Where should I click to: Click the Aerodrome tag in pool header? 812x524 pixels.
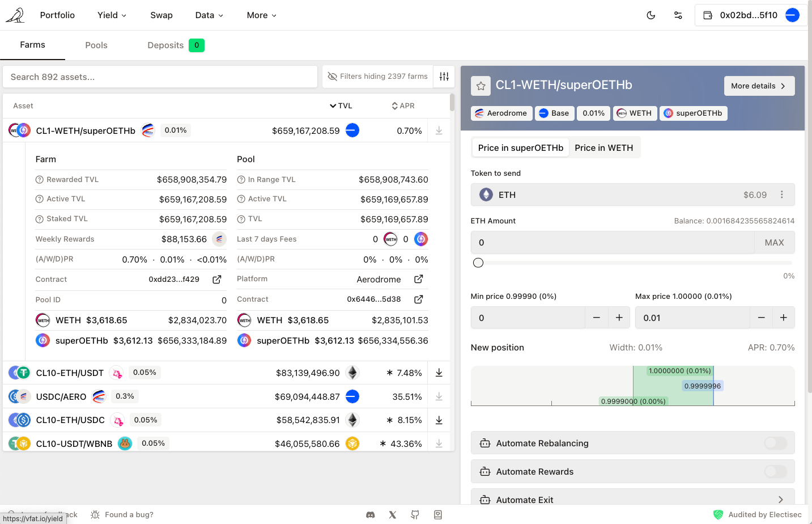click(x=501, y=113)
